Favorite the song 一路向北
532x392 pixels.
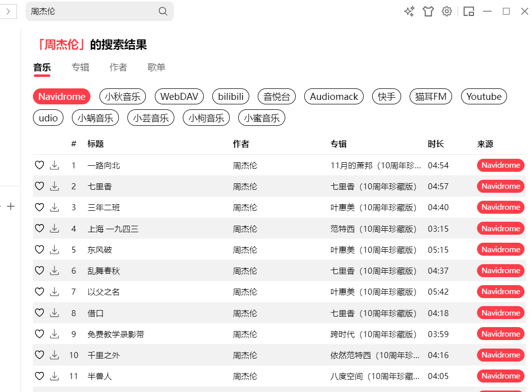39,165
